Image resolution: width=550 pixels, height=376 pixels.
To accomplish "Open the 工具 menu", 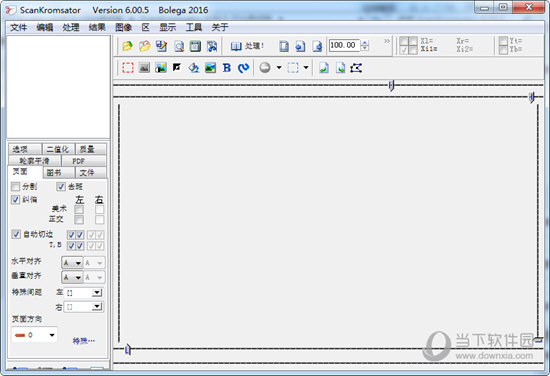I will tap(194, 27).
